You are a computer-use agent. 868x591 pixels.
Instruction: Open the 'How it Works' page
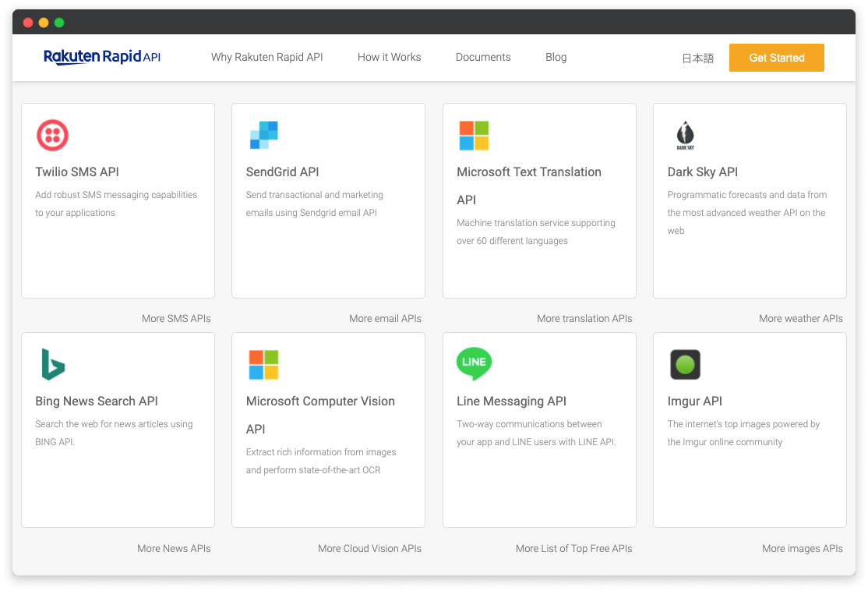[389, 57]
